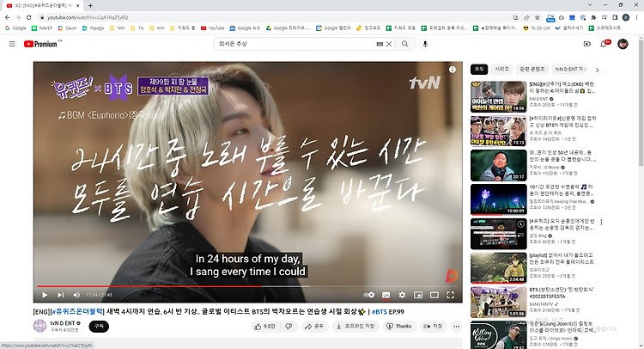Open the on-screen keyboard icon in search box

pos(380,44)
